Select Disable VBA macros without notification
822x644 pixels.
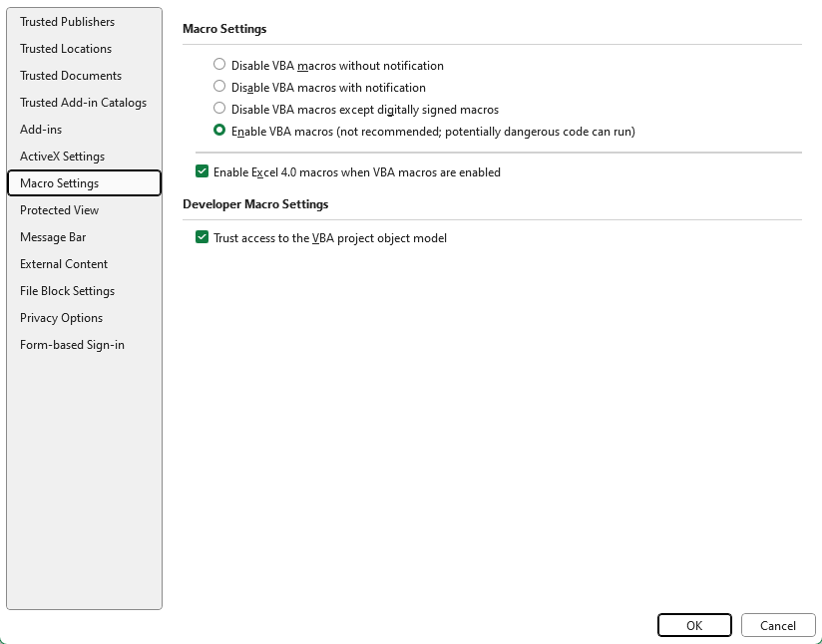tap(219, 65)
